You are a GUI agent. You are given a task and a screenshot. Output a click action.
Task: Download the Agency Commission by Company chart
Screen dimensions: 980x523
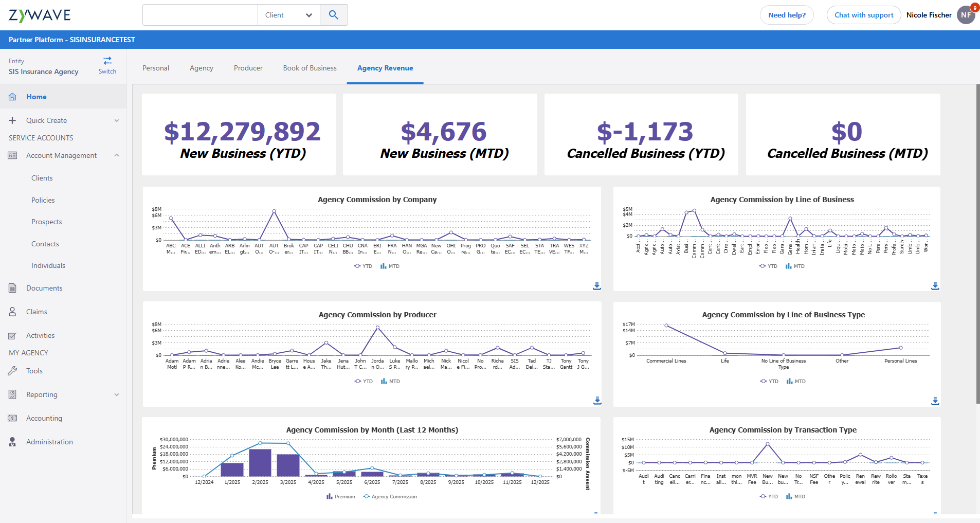pos(596,285)
